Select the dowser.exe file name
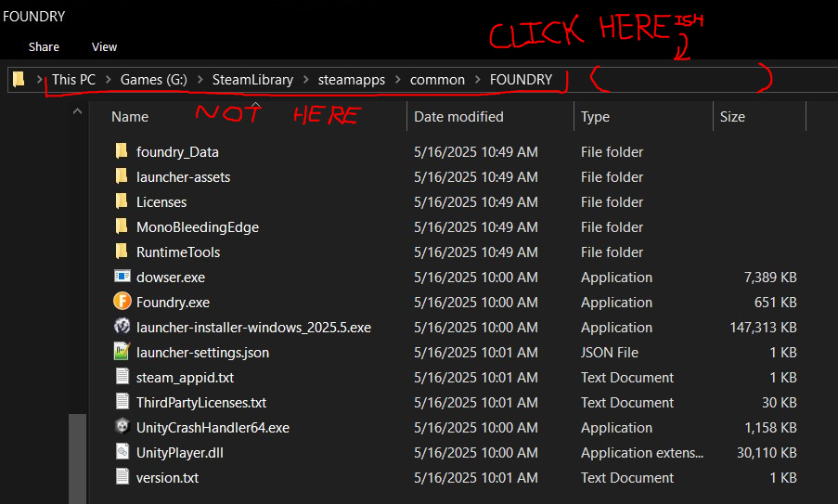The width and height of the screenshot is (838, 504). point(171,278)
